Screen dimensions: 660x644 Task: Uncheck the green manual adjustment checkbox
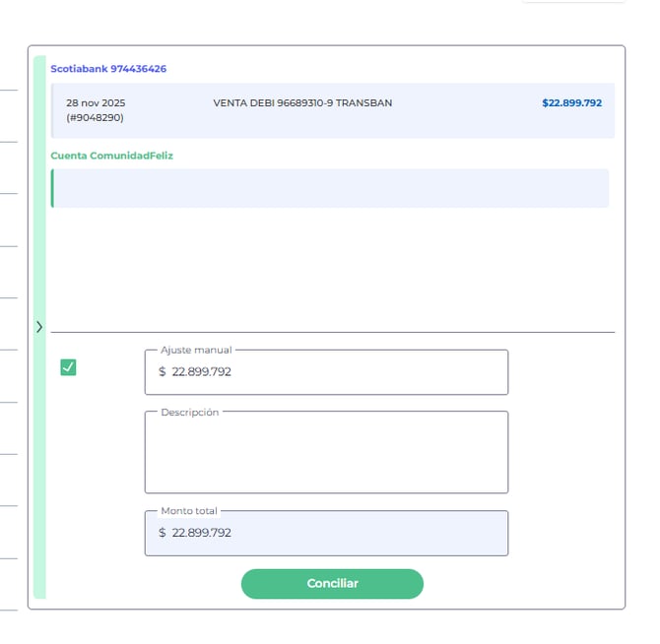click(68, 367)
